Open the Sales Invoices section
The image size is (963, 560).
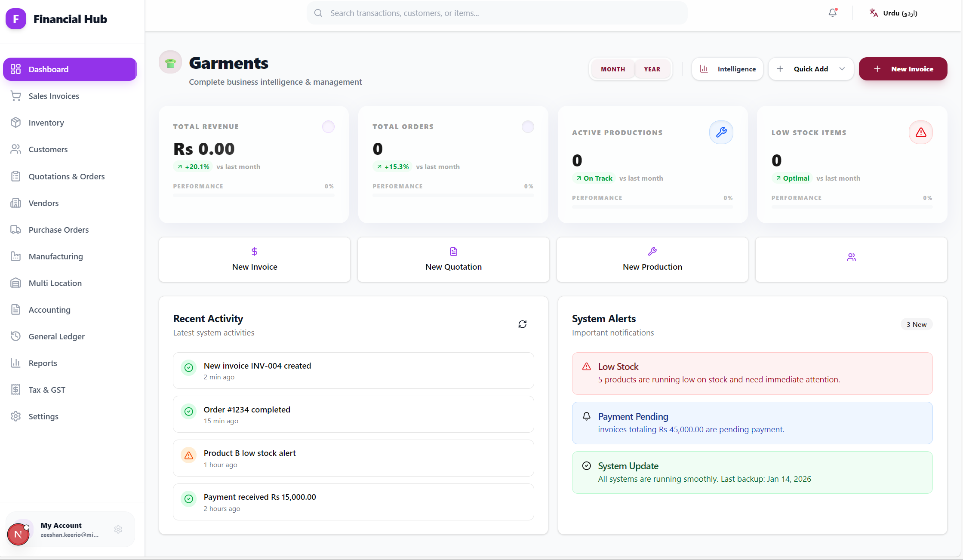pyautogui.click(x=53, y=96)
